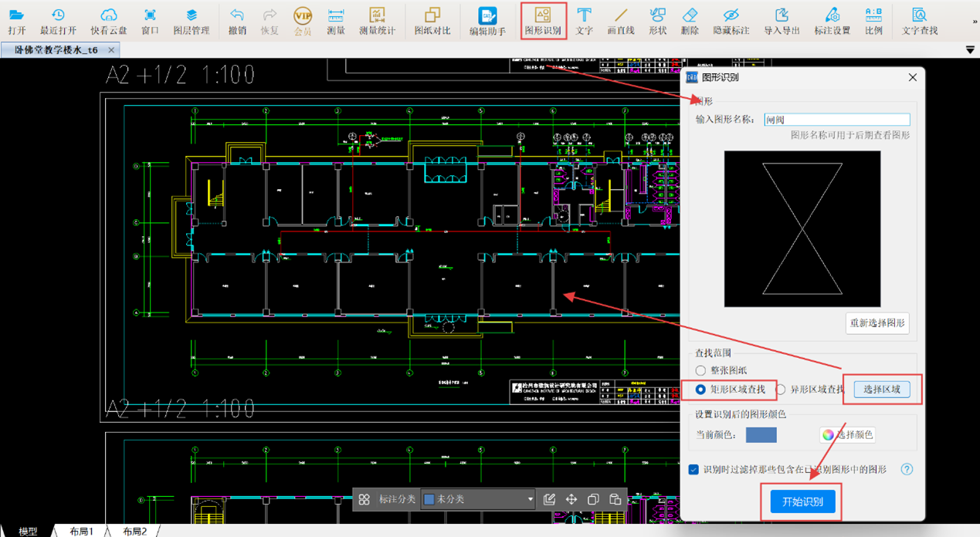Switch to the 布局1 layout tab
Screen dimensions: 980x537
click(81, 531)
